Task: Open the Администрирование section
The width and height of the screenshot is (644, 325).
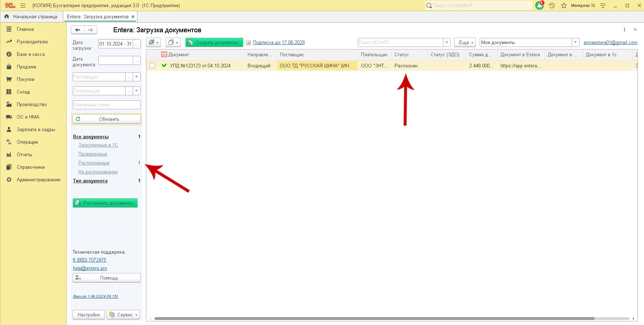Action: [x=38, y=180]
